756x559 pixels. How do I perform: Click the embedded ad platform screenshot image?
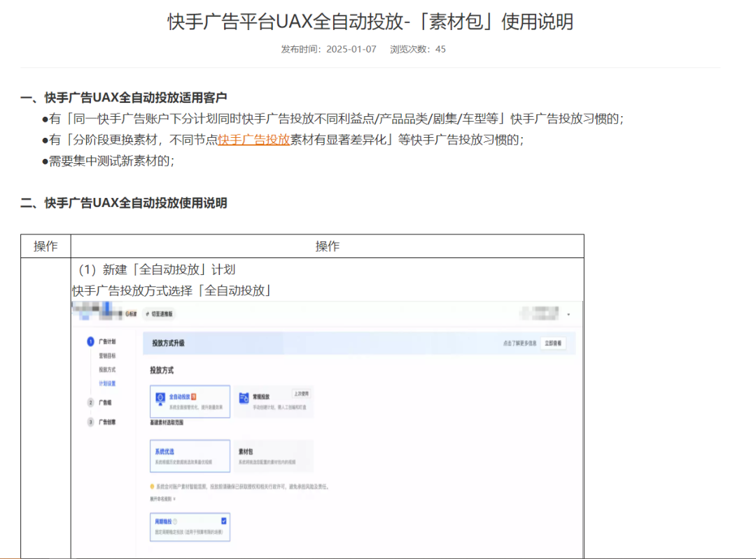pos(327,430)
